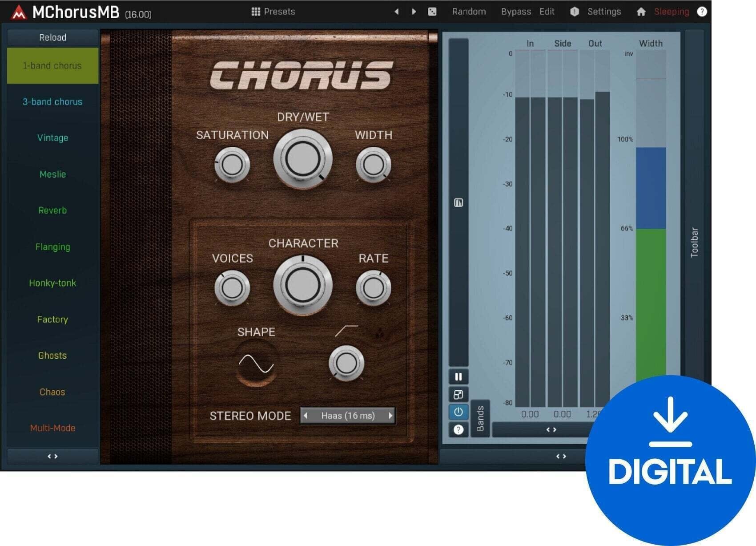
Task: Click the random dice icon
Action: (432, 12)
